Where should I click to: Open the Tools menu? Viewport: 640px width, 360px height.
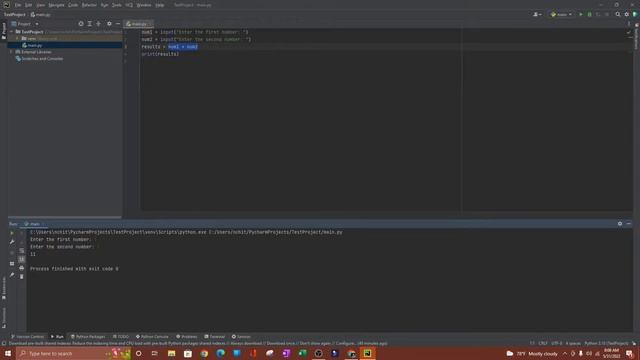117,5
